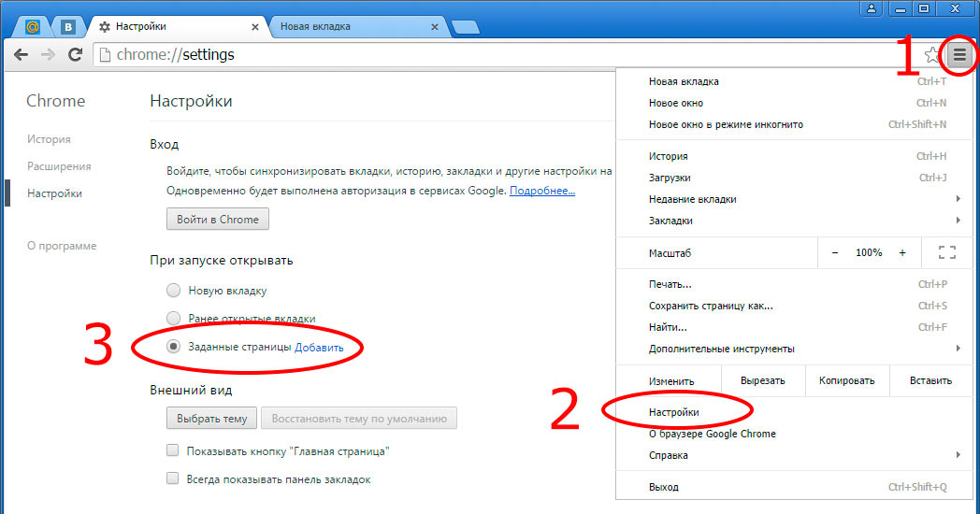Click Вырезать in the edit row
This screenshot has width=980, height=514.
click(762, 380)
